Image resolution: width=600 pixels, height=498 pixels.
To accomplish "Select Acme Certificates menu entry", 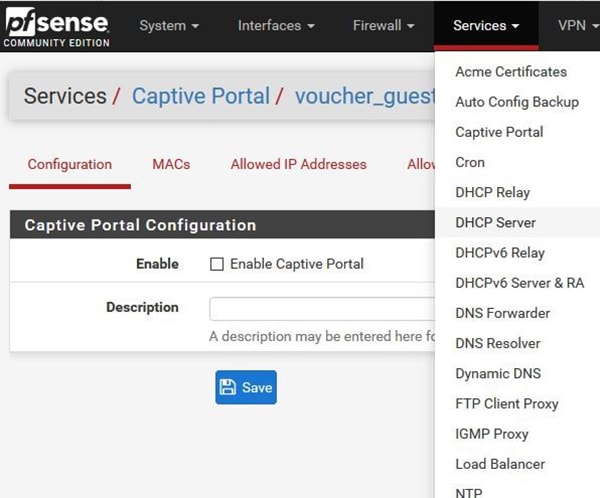I will tap(510, 72).
